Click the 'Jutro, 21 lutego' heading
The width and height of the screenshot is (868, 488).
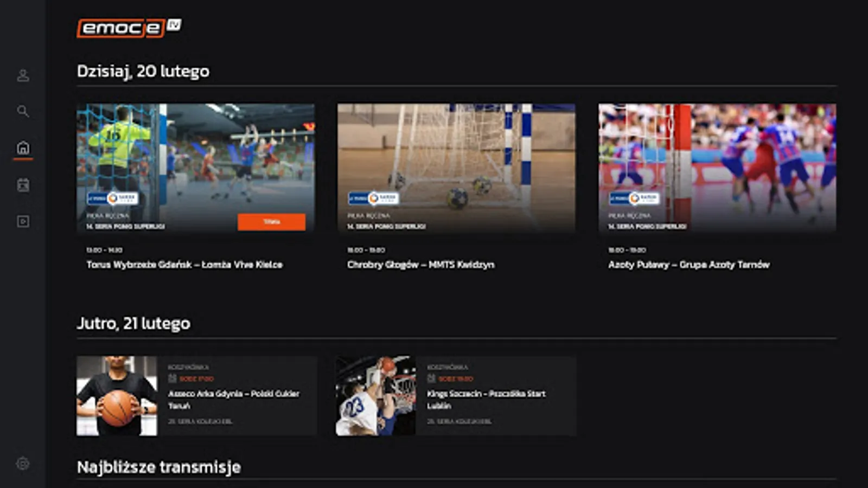coord(133,323)
